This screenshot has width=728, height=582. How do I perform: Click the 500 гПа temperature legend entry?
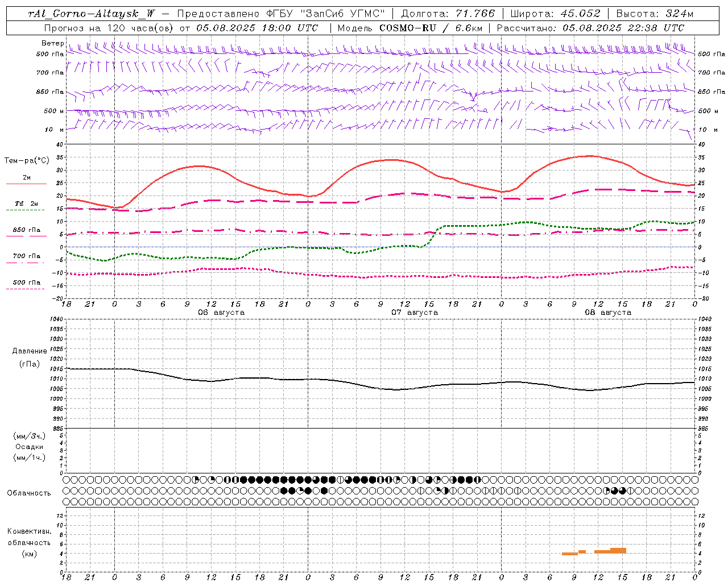(27, 282)
